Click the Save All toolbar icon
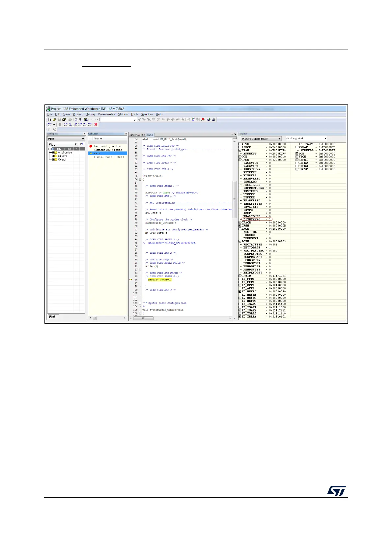 click(64, 119)
